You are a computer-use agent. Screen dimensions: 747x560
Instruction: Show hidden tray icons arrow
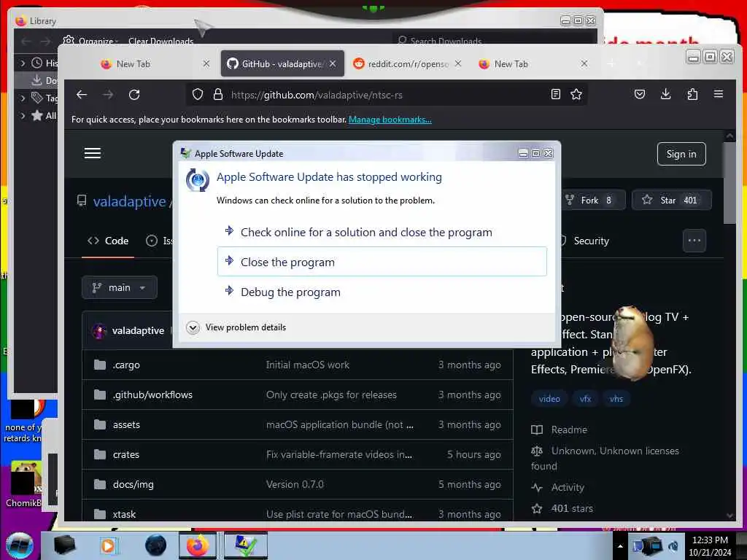[620, 546]
